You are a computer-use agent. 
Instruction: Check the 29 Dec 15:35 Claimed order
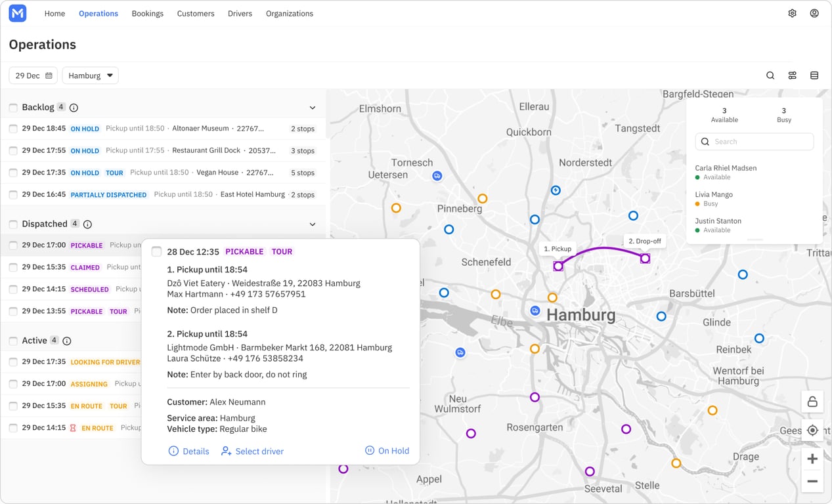tap(13, 267)
